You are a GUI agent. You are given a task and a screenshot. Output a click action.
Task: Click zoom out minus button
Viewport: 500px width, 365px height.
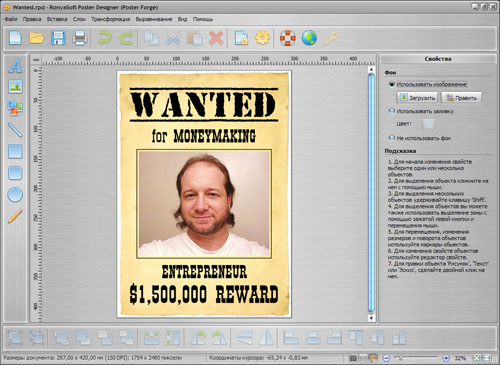click(x=386, y=358)
